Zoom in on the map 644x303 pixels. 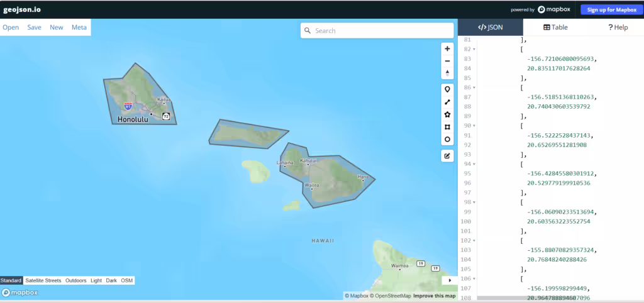(447, 48)
